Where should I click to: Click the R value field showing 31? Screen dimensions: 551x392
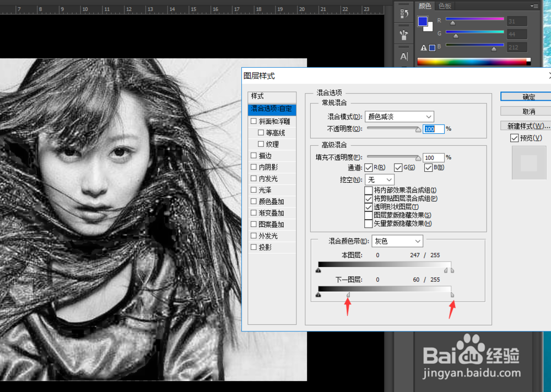point(517,21)
